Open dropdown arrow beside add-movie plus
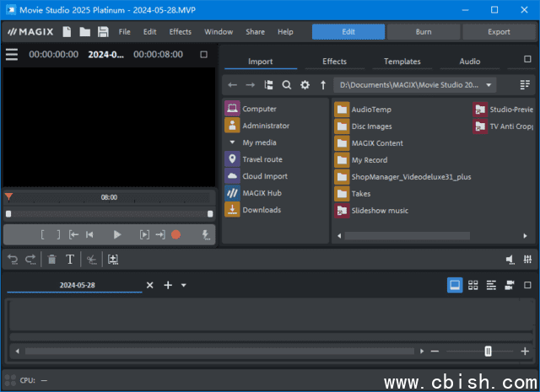Viewport: 540px width, 392px height. 184,285
